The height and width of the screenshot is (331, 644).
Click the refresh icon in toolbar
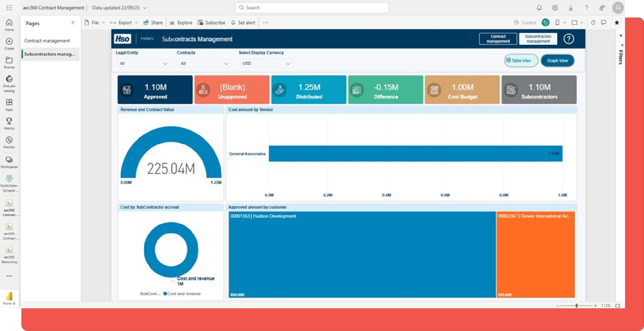pos(593,23)
